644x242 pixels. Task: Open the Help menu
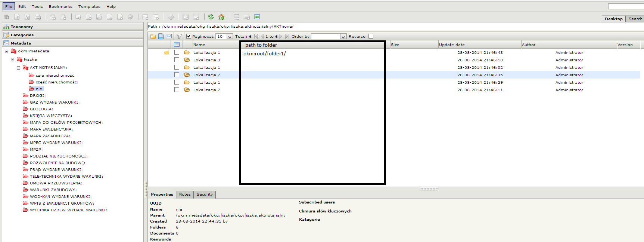click(x=111, y=6)
